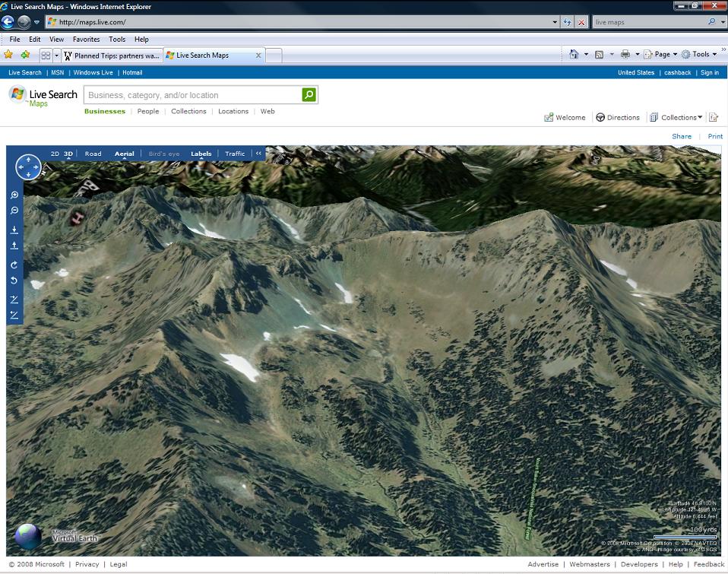The width and height of the screenshot is (728, 574).
Task: Collapse map toolbar with double chevron
Action: click(258, 154)
